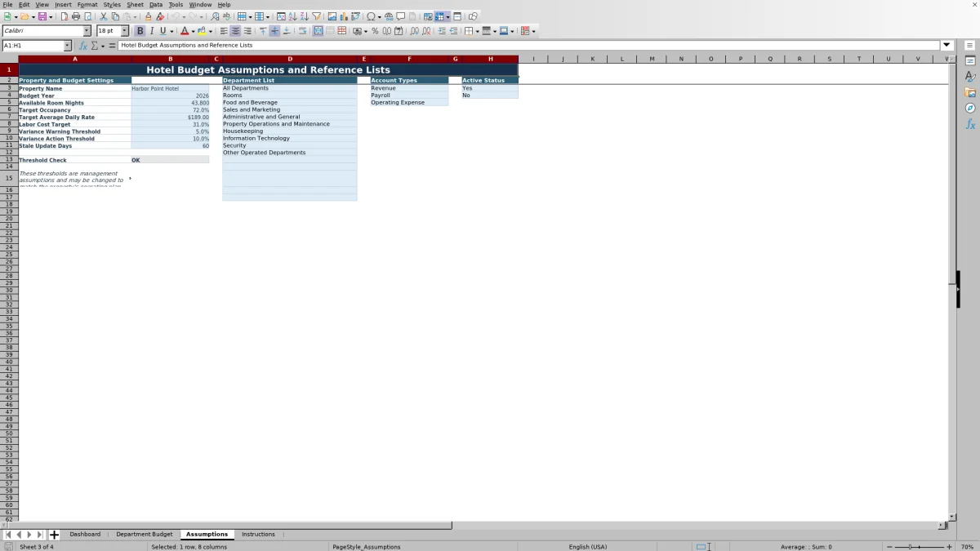Viewport: 980px width, 551px height.
Task: Toggle Align Left
Action: click(x=224, y=31)
